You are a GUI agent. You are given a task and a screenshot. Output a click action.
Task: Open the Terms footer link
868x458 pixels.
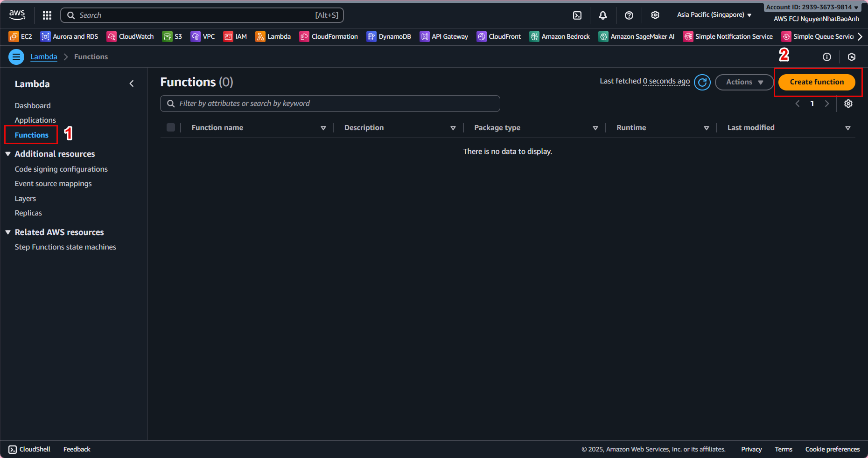[784, 449]
